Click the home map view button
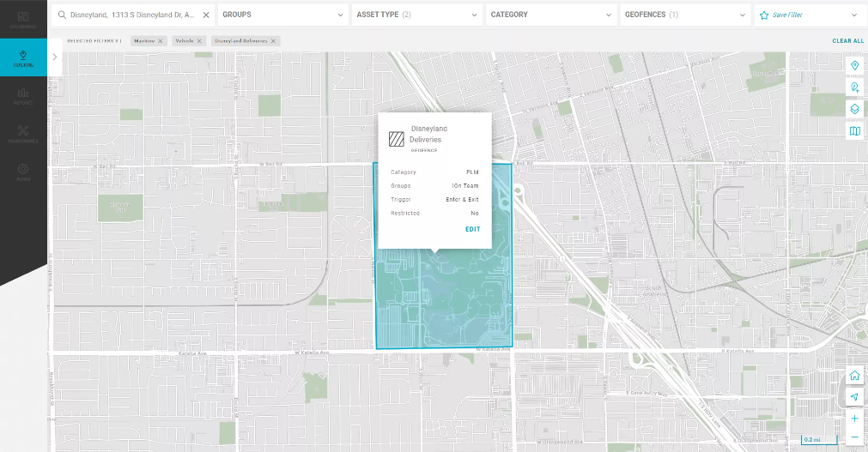 (x=855, y=376)
